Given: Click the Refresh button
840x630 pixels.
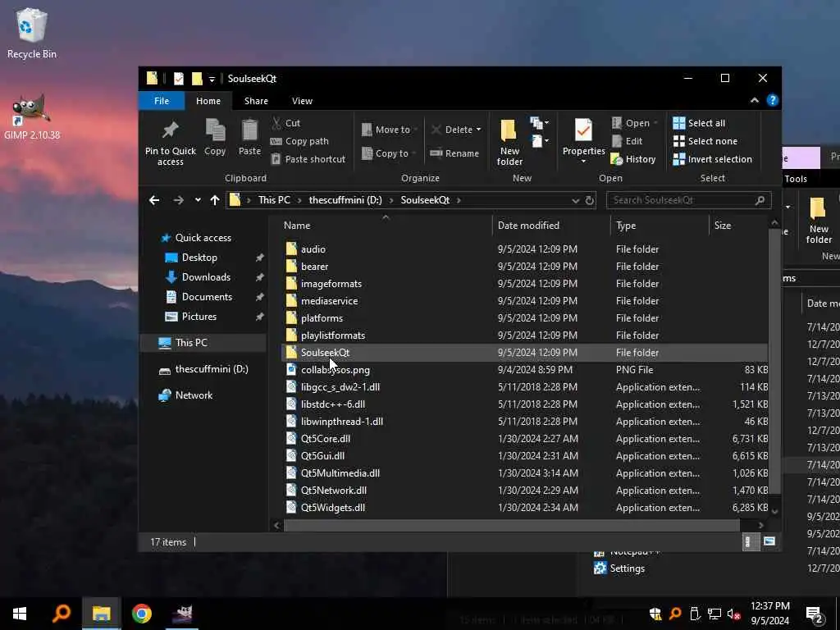Looking at the screenshot, I should 589,200.
